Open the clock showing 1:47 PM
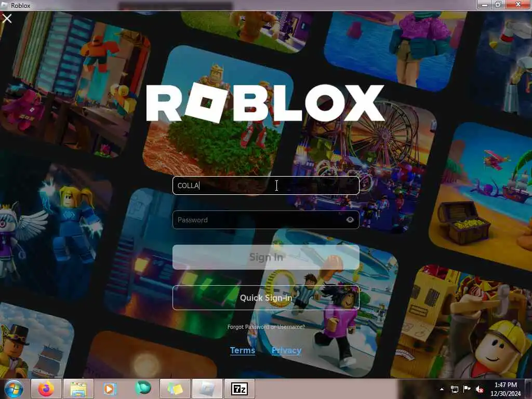 [x=505, y=389]
